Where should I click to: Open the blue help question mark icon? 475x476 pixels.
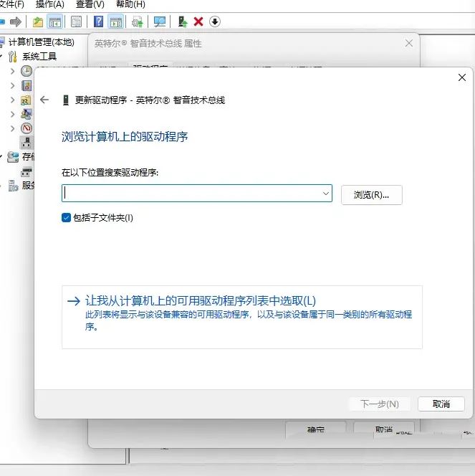click(98, 22)
